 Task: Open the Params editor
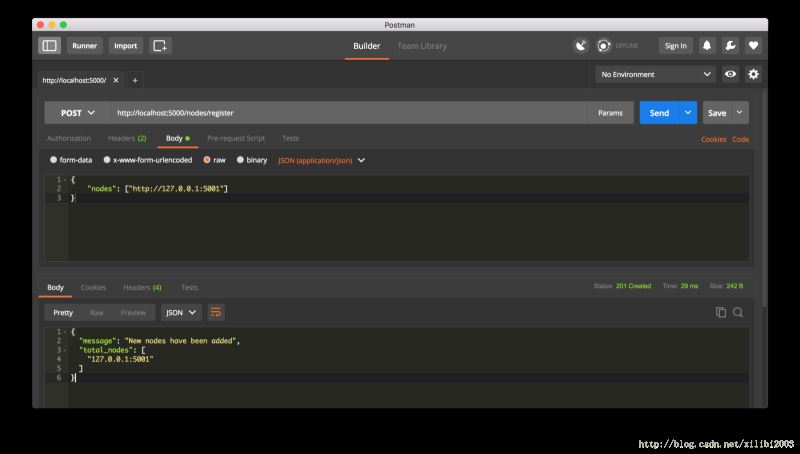tap(610, 113)
